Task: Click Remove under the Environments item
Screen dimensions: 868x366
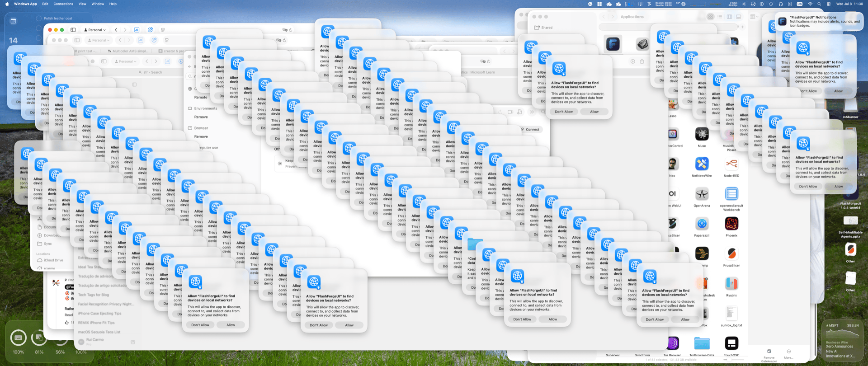Action: (201, 117)
